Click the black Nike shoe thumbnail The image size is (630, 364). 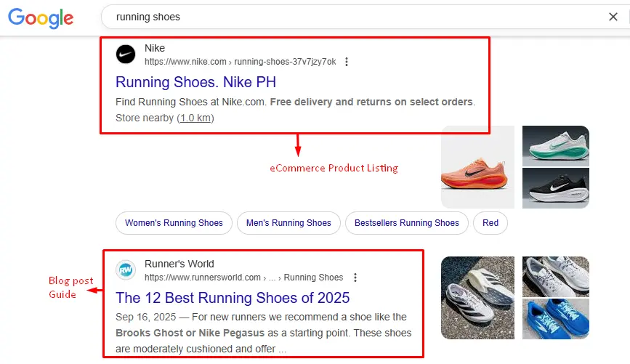coord(555,189)
